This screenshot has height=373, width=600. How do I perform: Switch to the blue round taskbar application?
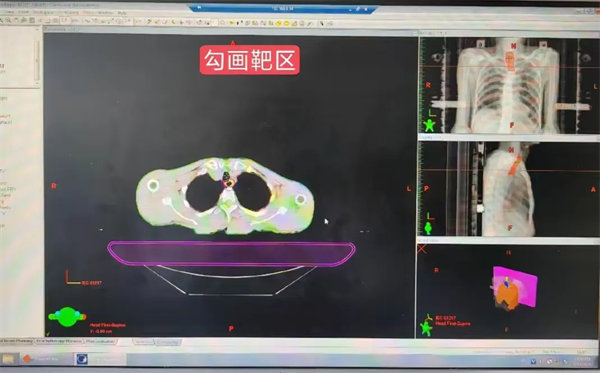pyautogui.click(x=82, y=359)
